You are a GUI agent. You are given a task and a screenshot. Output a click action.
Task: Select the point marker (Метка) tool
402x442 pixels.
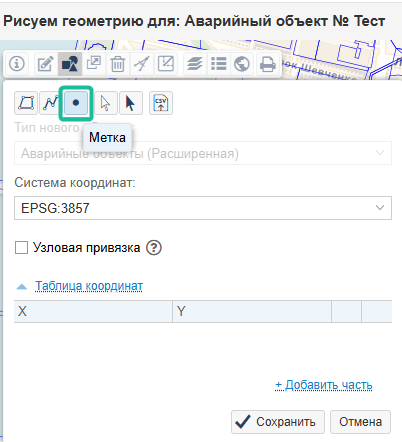click(x=76, y=103)
